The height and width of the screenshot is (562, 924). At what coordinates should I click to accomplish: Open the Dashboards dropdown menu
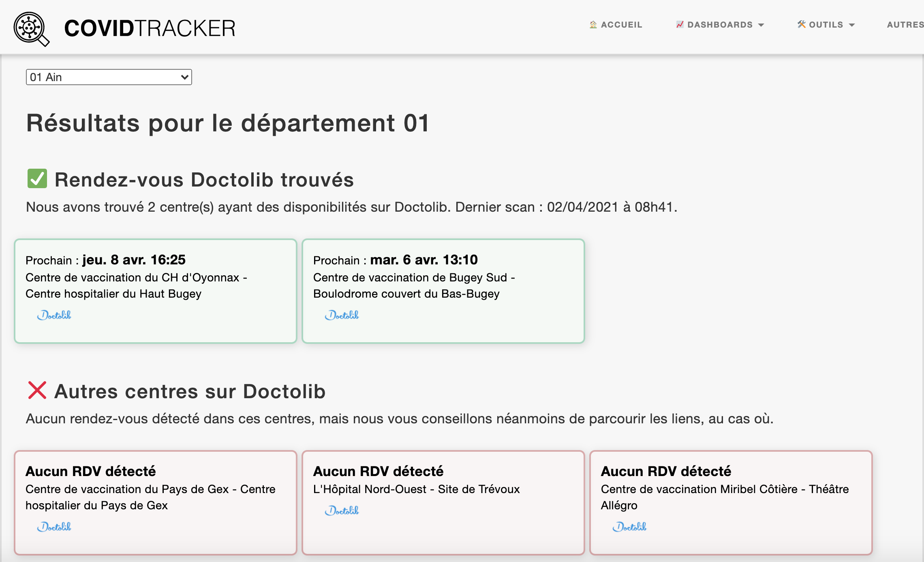pyautogui.click(x=720, y=25)
